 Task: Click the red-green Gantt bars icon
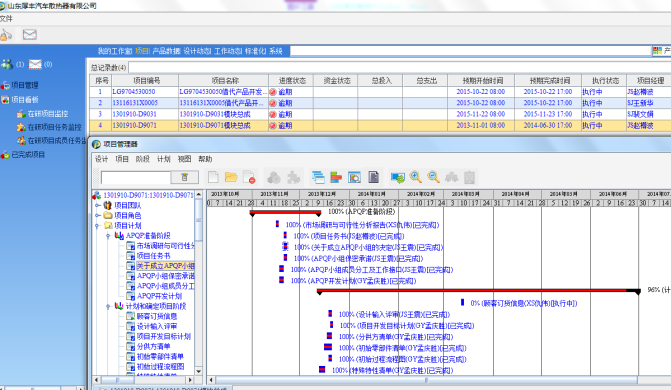pos(336,177)
